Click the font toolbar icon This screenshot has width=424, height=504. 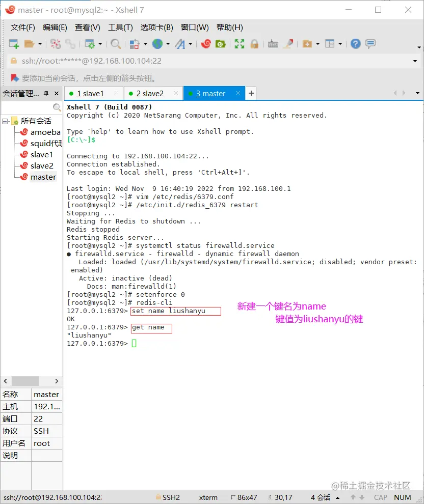pos(180,44)
